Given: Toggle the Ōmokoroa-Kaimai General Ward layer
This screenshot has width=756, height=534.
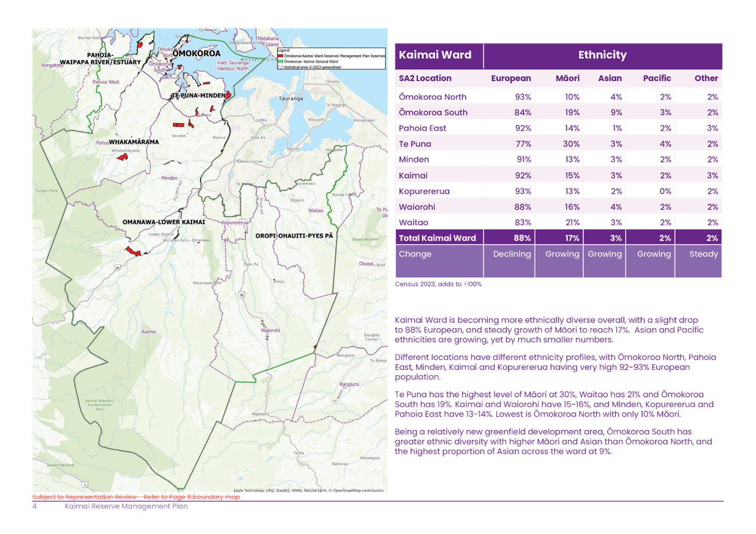Looking at the screenshot, I should coord(310,61).
